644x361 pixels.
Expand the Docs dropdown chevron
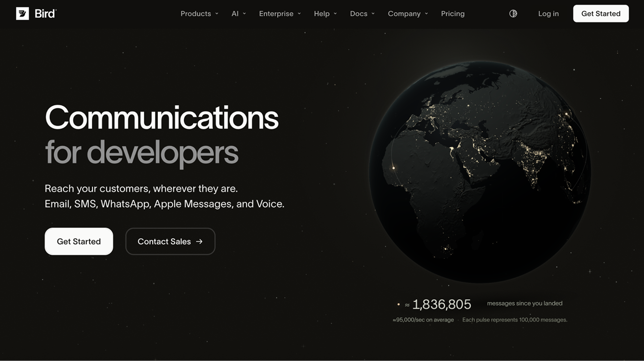click(x=373, y=14)
